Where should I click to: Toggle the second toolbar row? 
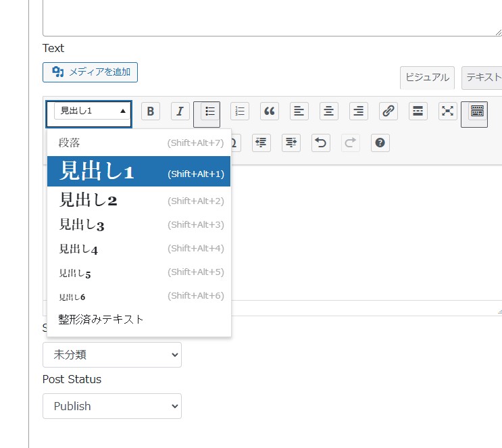[x=477, y=111]
